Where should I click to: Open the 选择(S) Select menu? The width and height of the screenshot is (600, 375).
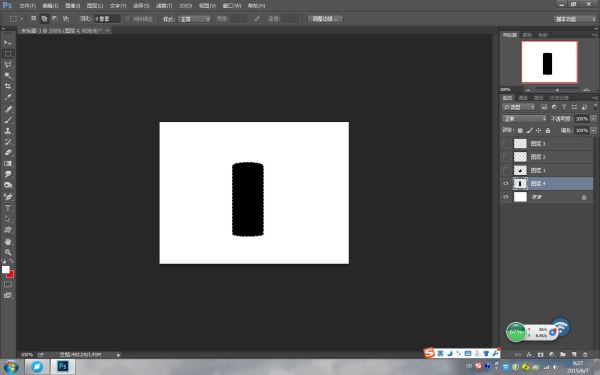pos(141,5)
